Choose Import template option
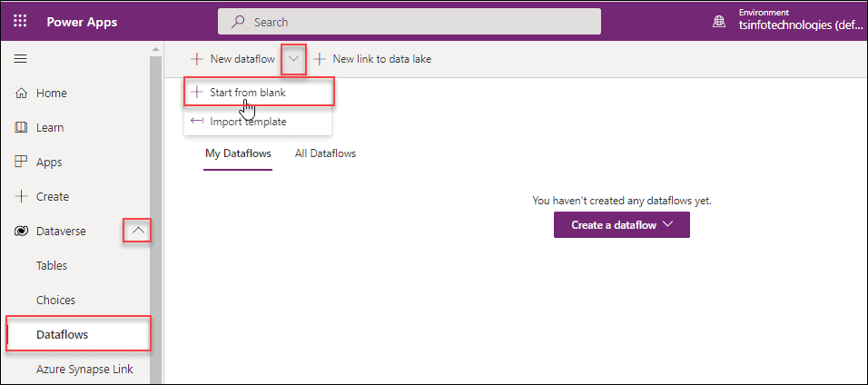This screenshot has height=385, width=868. [258, 122]
